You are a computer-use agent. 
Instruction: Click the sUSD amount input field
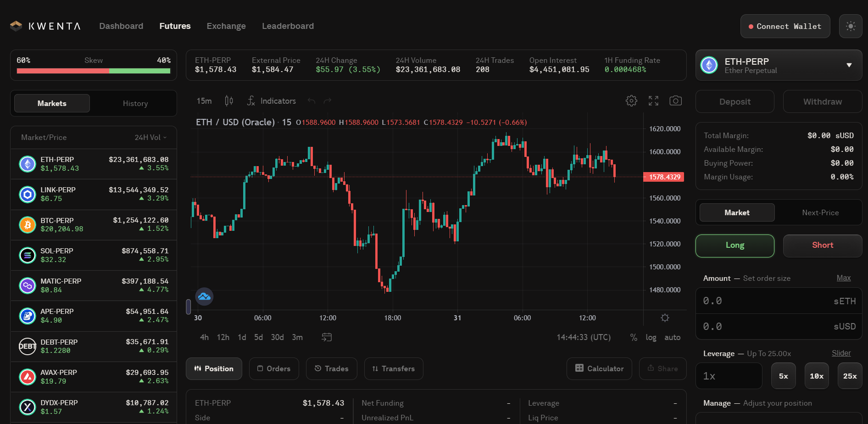pos(779,326)
